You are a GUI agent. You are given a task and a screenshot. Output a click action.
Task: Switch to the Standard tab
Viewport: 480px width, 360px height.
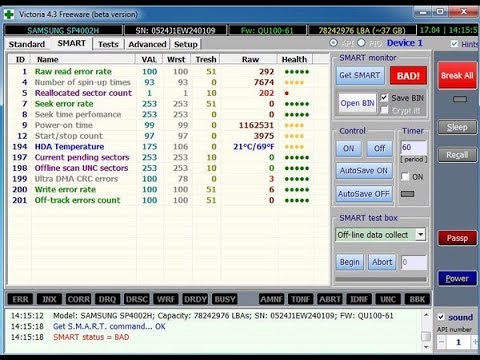[27, 44]
